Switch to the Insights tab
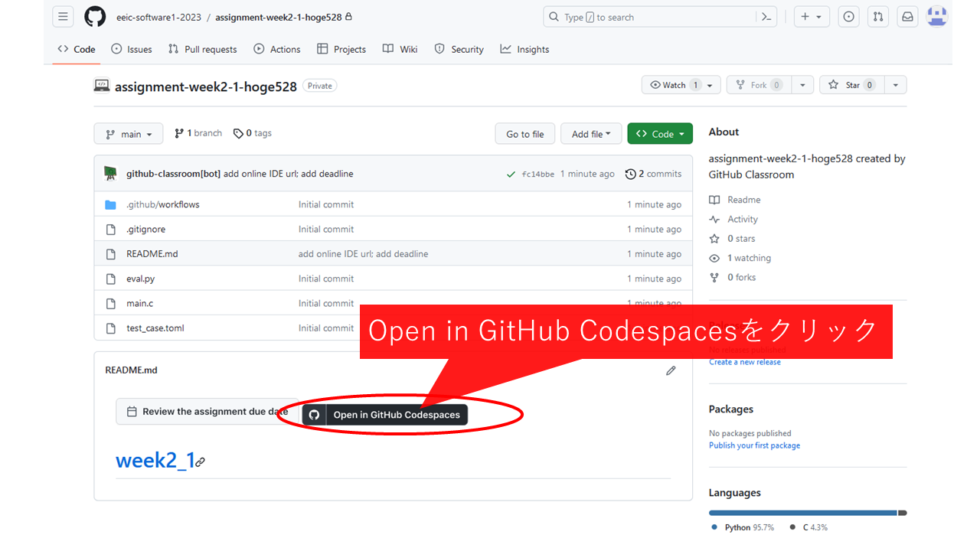Screen dimensions: 980x551 point(524,49)
